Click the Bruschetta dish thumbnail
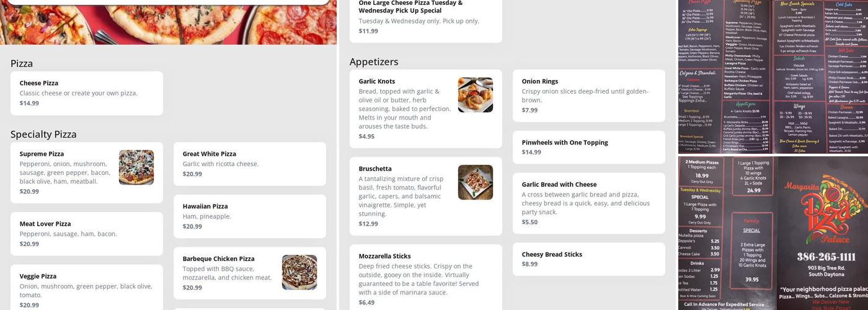868x310 pixels. pyautogui.click(x=476, y=182)
